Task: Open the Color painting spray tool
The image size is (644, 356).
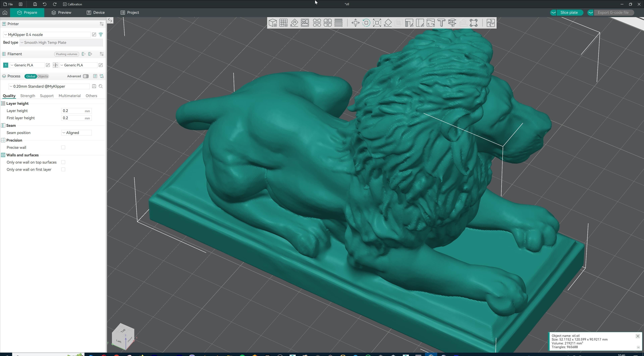Action: coord(431,23)
